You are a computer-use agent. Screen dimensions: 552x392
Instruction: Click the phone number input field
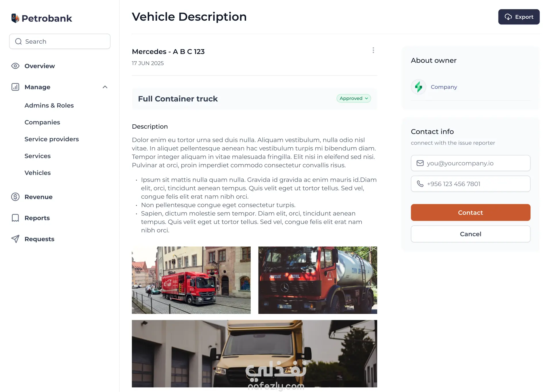pos(470,184)
